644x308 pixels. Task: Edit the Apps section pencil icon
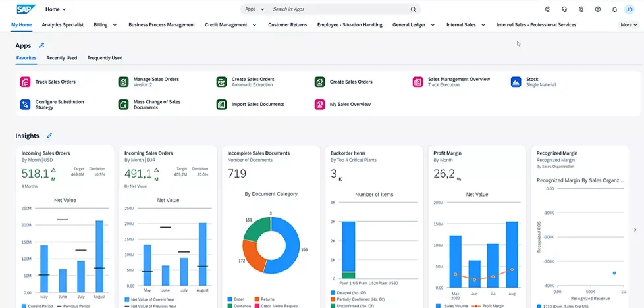pyautogui.click(x=41, y=45)
